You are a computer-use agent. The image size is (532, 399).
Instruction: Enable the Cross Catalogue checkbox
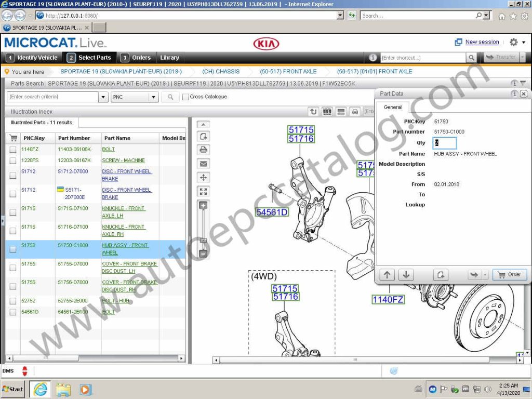point(185,97)
